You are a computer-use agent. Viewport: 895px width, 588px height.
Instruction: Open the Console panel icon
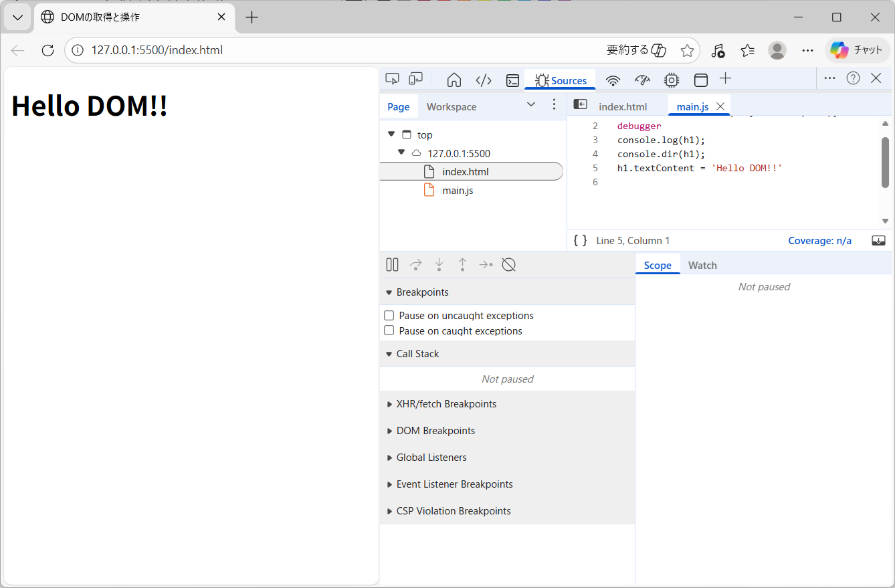512,80
